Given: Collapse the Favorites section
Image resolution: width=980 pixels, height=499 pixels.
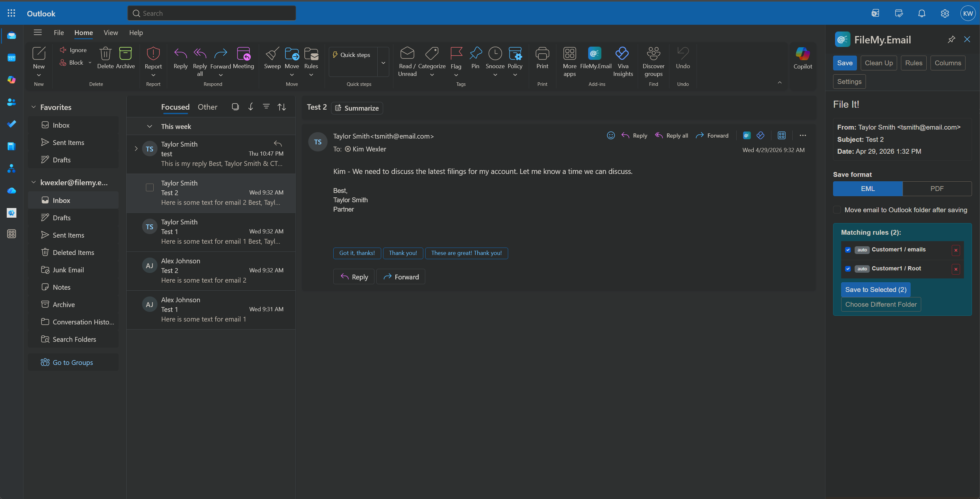Looking at the screenshot, I should [33, 107].
